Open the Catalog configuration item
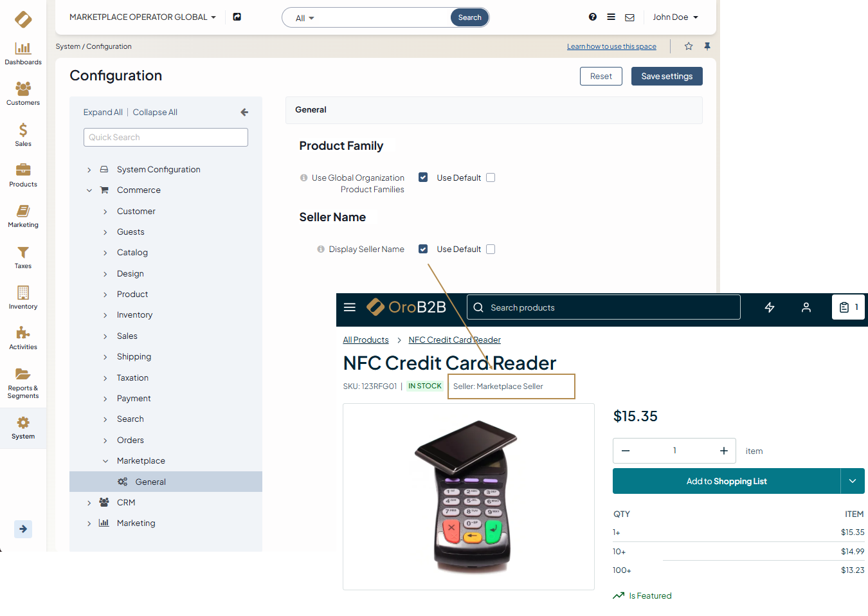Screen dimensions: 868x616 click(x=132, y=253)
